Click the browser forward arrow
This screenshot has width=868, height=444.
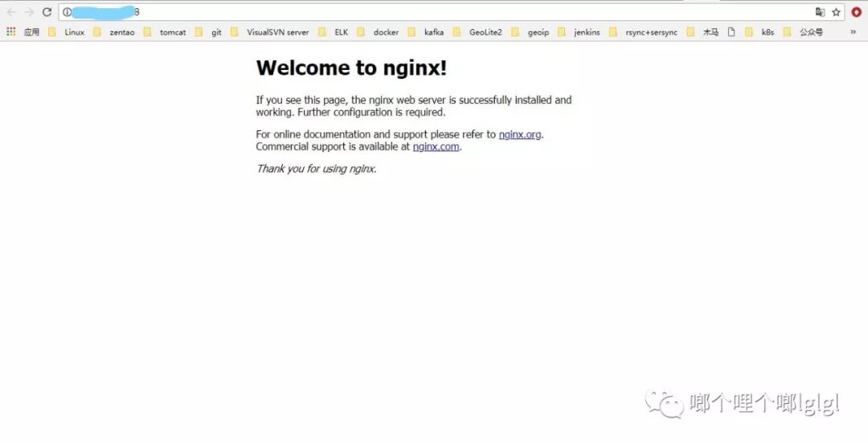pos(29,12)
